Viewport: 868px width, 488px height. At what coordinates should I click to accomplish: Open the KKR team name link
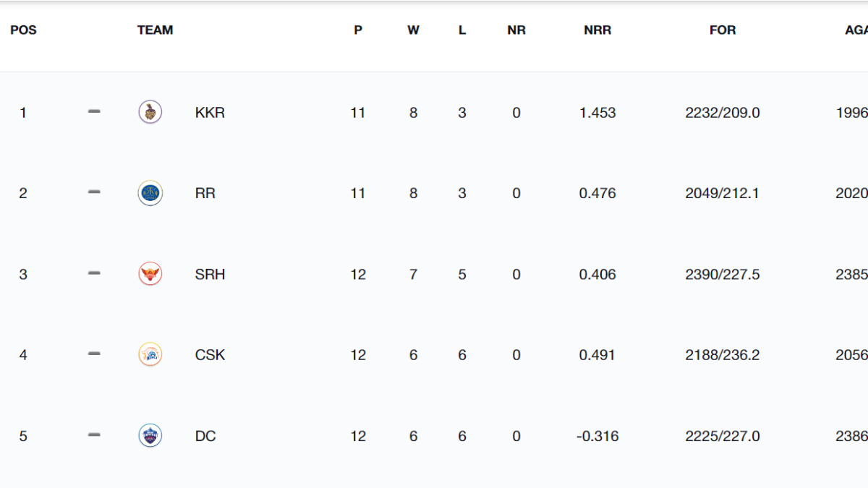click(x=210, y=113)
